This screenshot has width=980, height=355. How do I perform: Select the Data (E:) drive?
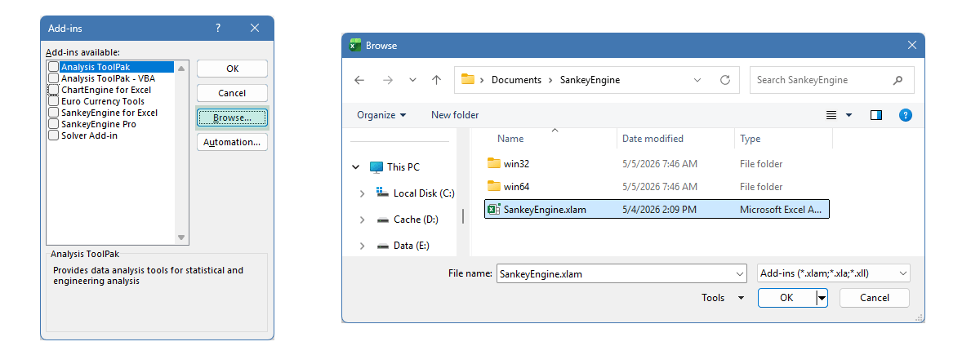(403, 245)
